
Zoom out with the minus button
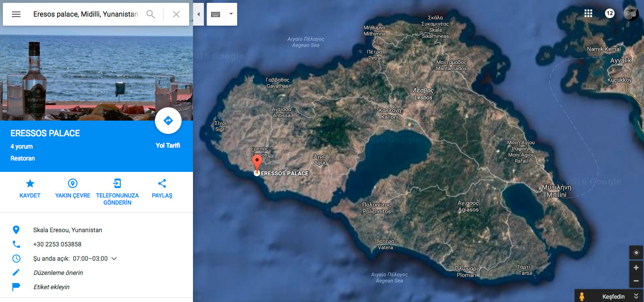636,281
